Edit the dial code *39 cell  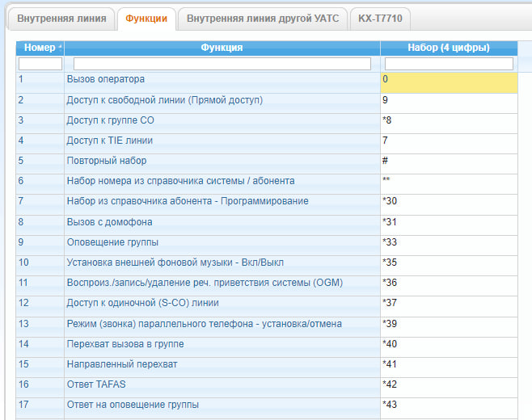pos(449,327)
